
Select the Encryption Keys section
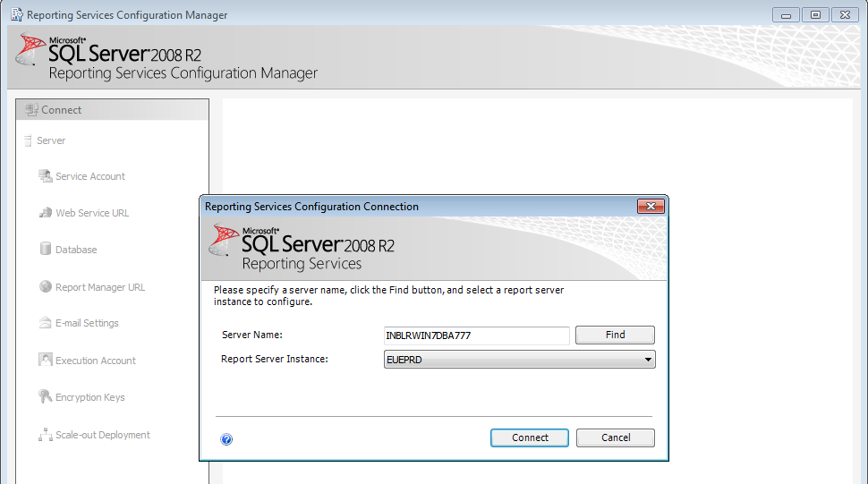90,397
